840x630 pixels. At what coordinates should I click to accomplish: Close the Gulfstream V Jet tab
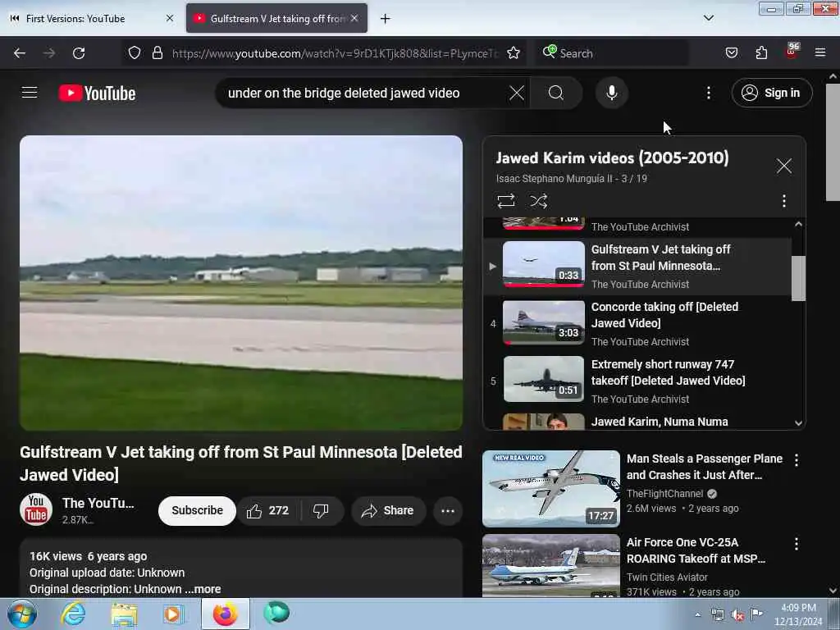point(354,19)
